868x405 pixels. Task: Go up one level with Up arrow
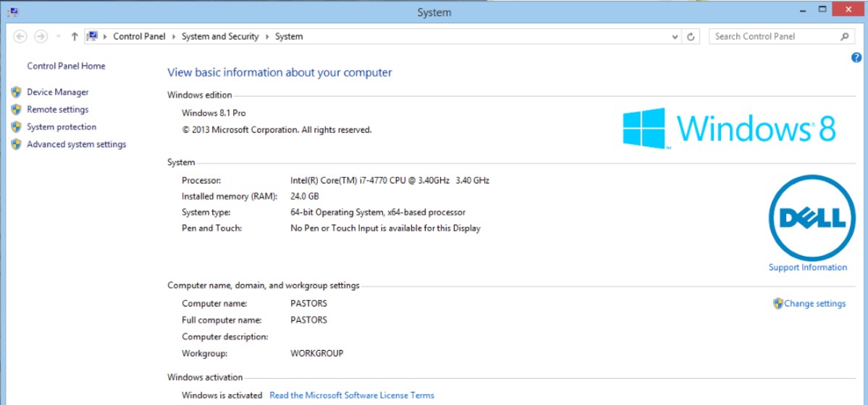(74, 36)
